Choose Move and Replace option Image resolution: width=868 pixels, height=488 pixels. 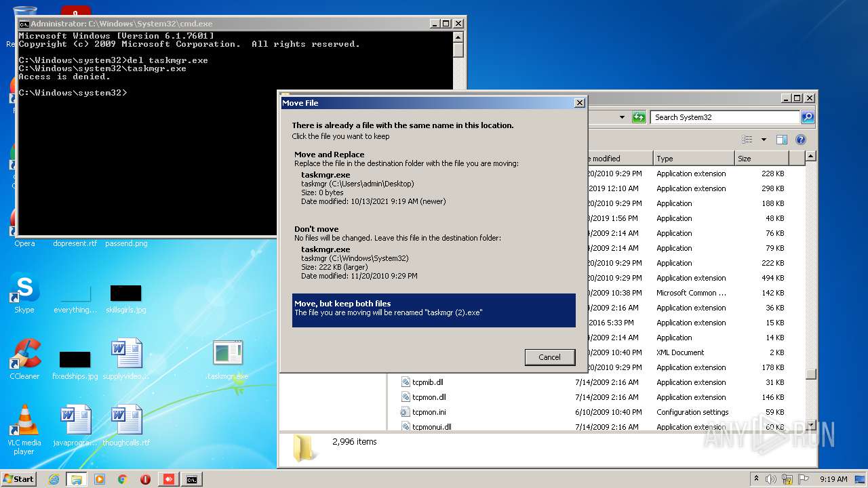click(434, 179)
